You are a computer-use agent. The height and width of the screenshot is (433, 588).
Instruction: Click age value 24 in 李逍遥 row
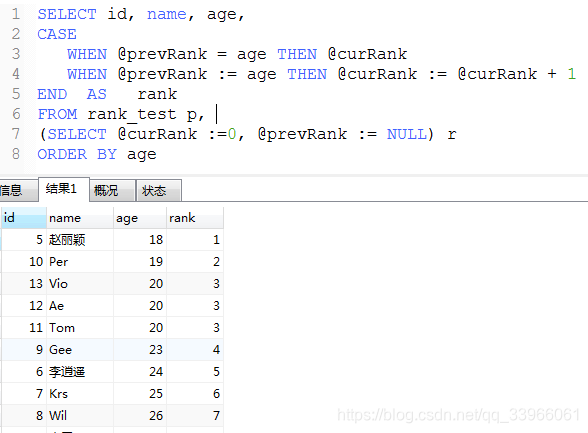coord(140,372)
